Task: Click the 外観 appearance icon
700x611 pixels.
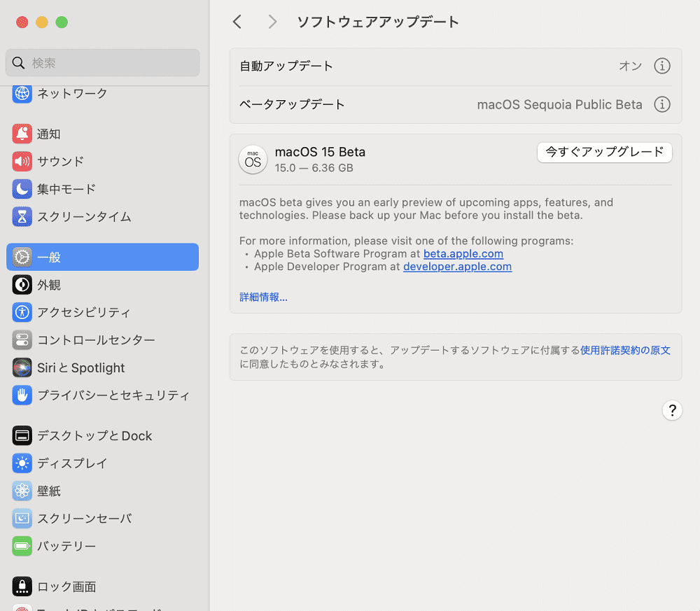Action: click(22, 285)
